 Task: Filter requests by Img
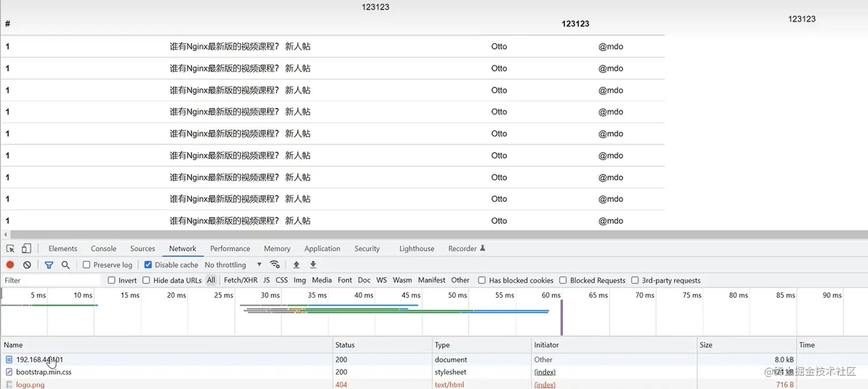[x=300, y=280]
